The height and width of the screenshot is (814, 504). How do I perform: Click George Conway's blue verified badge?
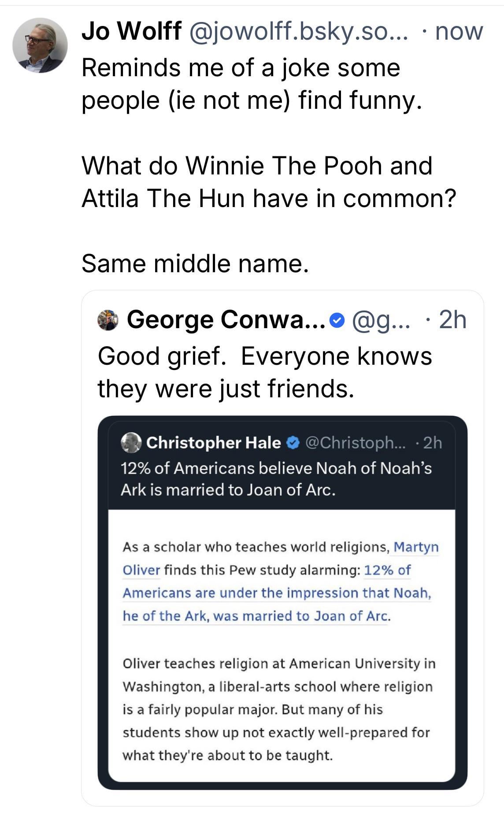pos(337,320)
